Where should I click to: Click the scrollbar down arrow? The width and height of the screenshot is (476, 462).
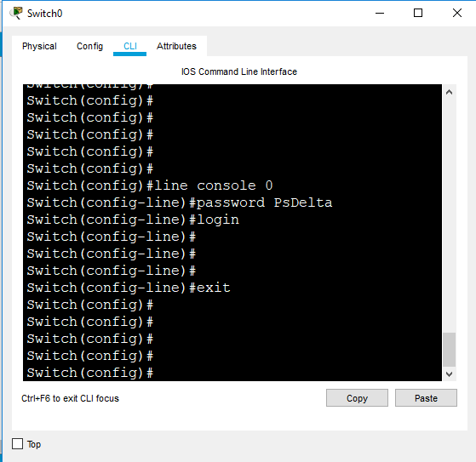450,374
